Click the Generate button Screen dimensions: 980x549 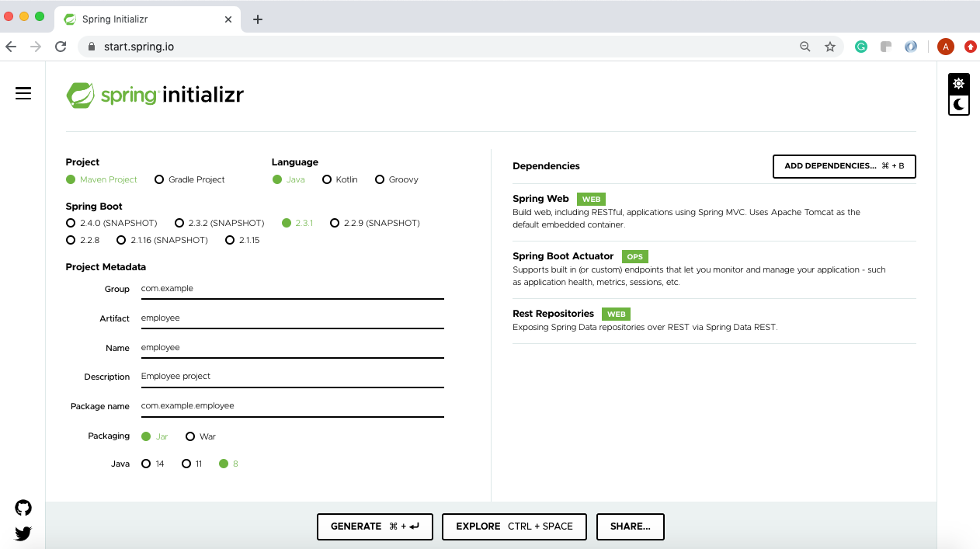pos(374,526)
